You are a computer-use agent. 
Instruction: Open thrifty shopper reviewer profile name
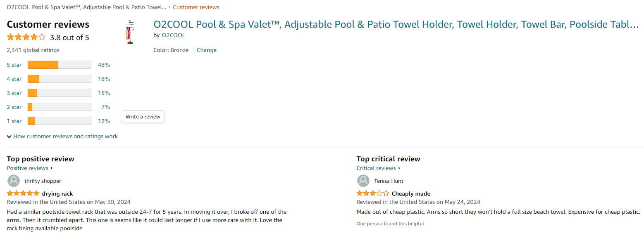[x=43, y=181]
